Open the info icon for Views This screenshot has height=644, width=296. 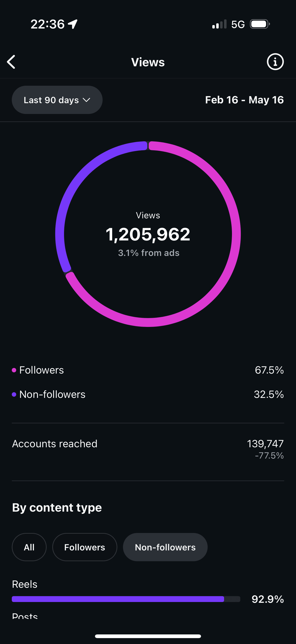click(x=275, y=62)
